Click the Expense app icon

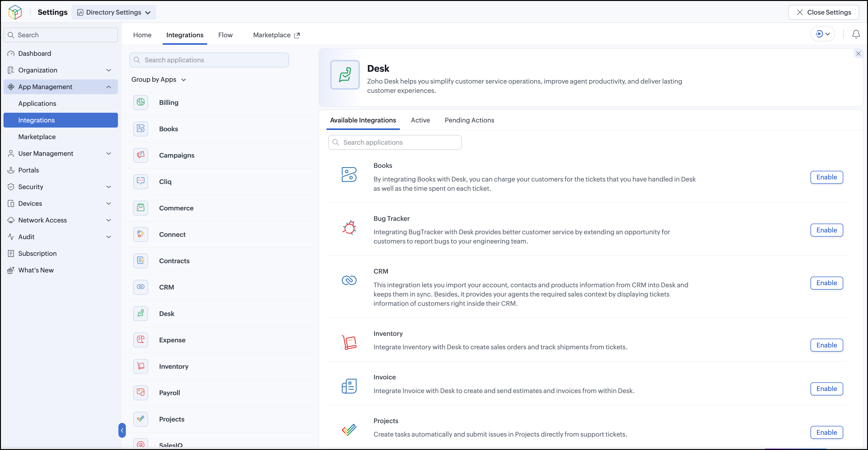(140, 340)
